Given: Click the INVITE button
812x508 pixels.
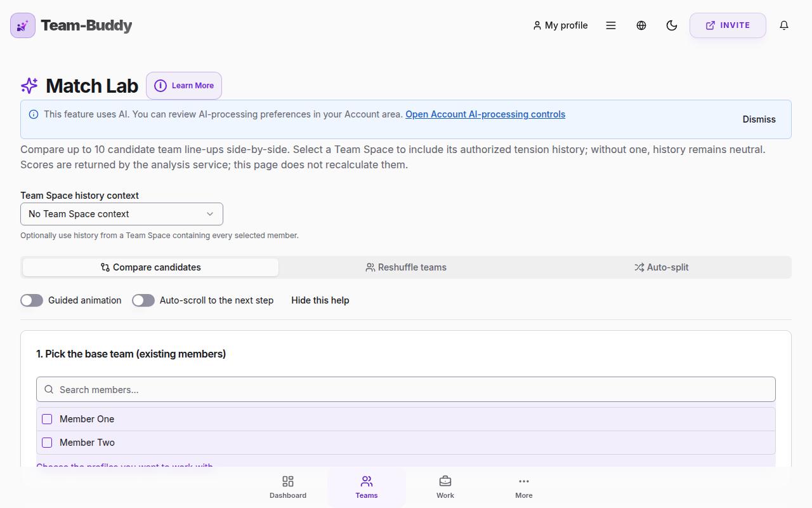Looking at the screenshot, I should [x=728, y=25].
